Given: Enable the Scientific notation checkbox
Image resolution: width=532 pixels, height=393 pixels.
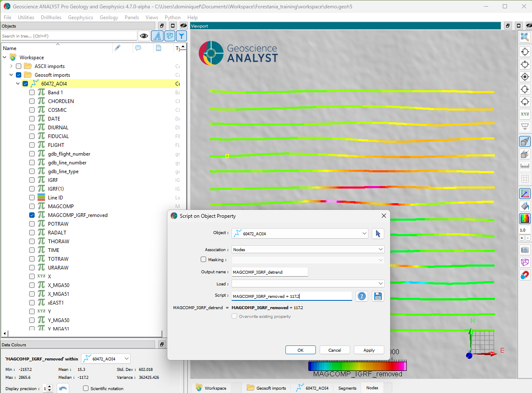Looking at the screenshot, I should (x=86, y=388).
